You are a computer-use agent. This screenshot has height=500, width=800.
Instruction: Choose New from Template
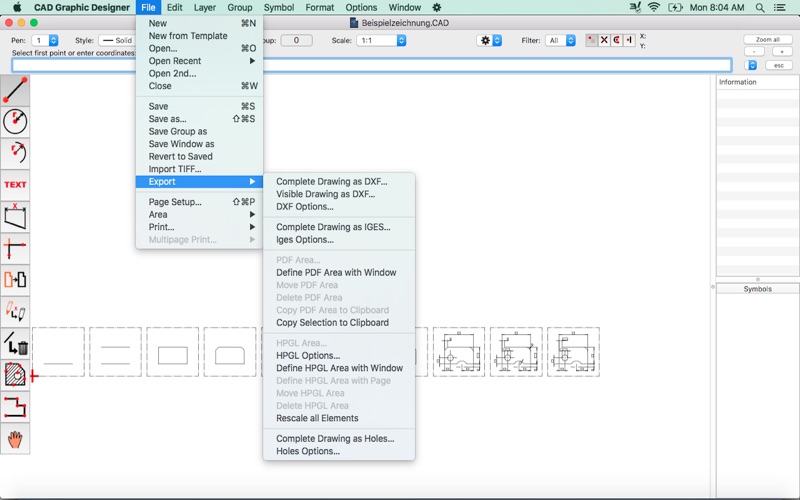pyautogui.click(x=199, y=36)
